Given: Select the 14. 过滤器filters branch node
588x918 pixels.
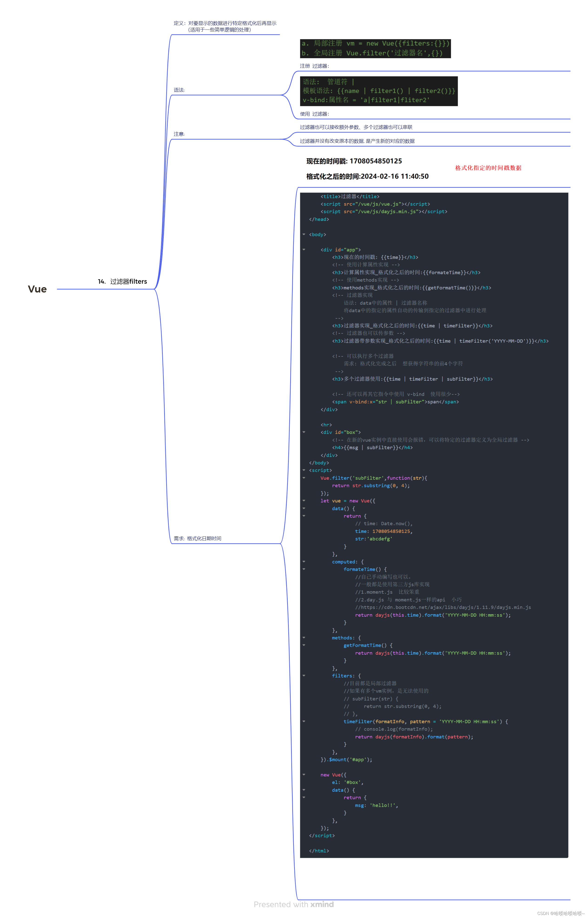Looking at the screenshot, I should pos(123,282).
